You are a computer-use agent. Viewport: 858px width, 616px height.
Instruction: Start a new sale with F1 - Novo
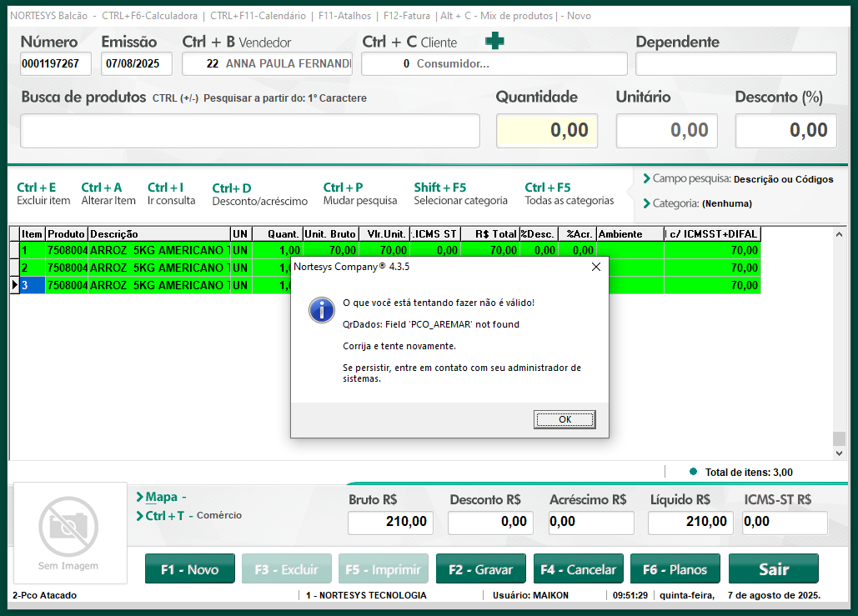click(189, 569)
